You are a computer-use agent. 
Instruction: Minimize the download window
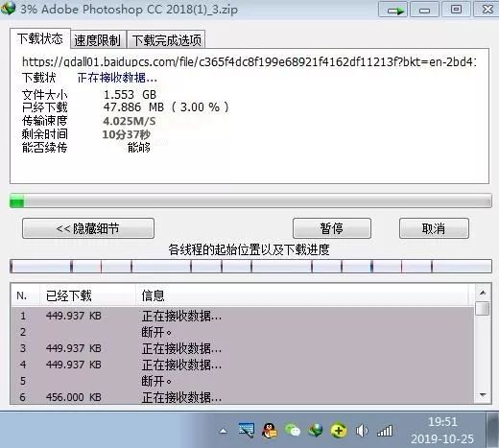pos(424,10)
